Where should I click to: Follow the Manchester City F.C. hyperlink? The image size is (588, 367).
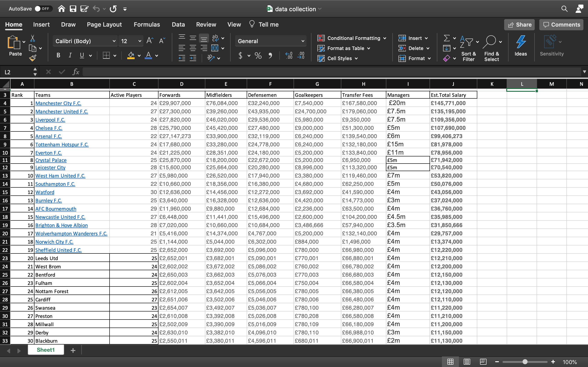(x=58, y=103)
